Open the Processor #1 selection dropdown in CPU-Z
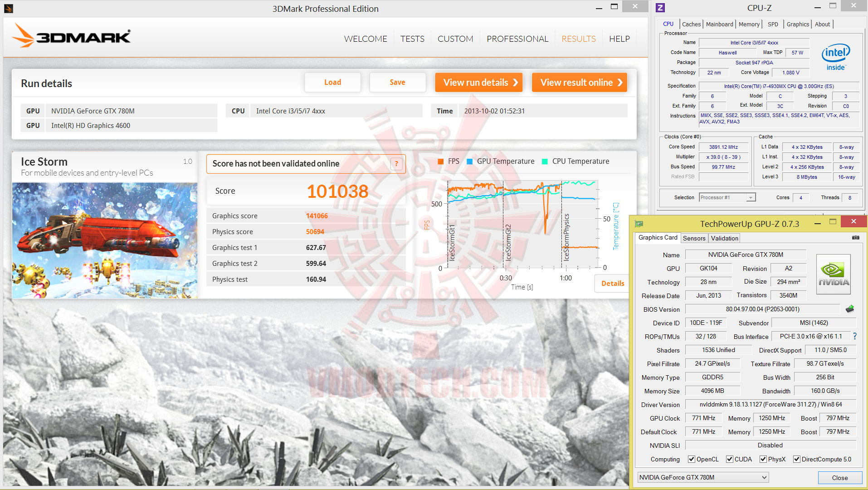868x490 pixels. tap(727, 197)
